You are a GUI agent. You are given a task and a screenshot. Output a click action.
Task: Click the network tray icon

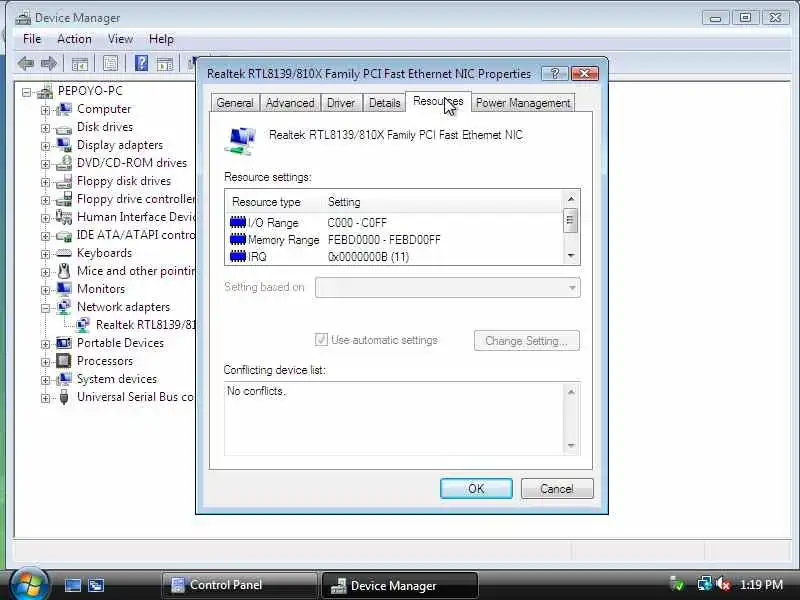(705, 584)
